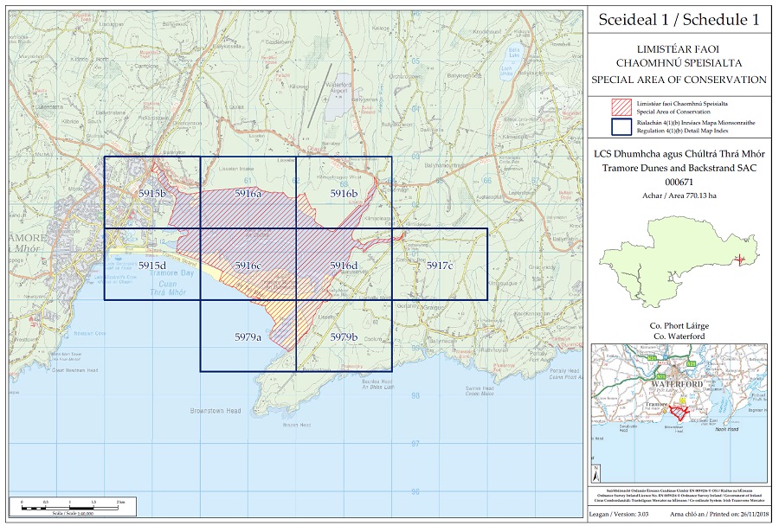Click the Tramore Dunes and Backstrand SAC name

tap(678, 167)
